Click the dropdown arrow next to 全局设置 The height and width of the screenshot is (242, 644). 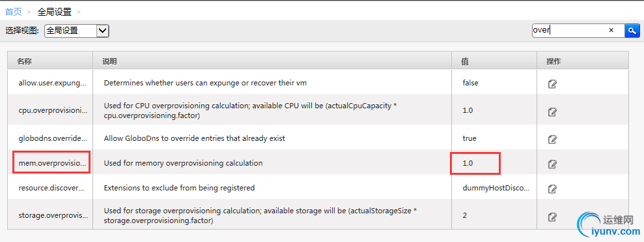coord(103,31)
